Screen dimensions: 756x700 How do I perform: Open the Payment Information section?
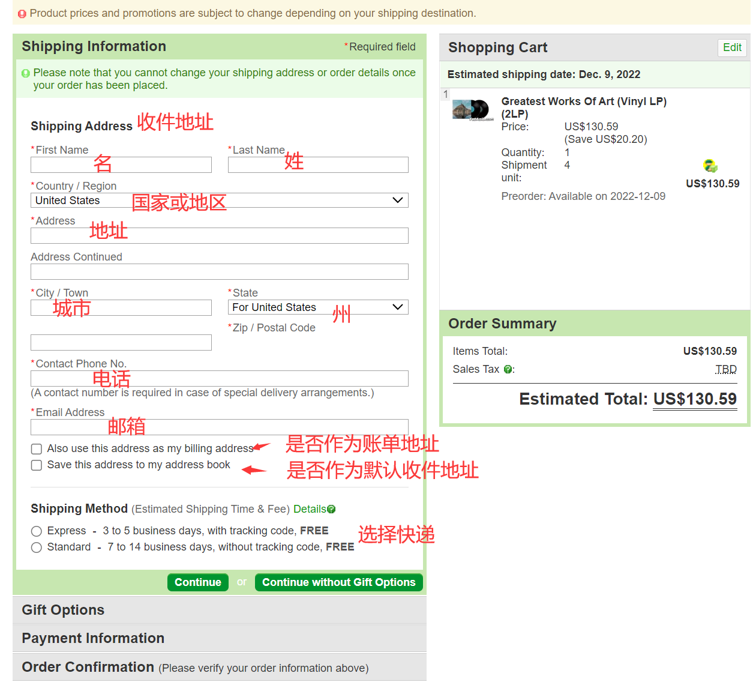coord(92,638)
